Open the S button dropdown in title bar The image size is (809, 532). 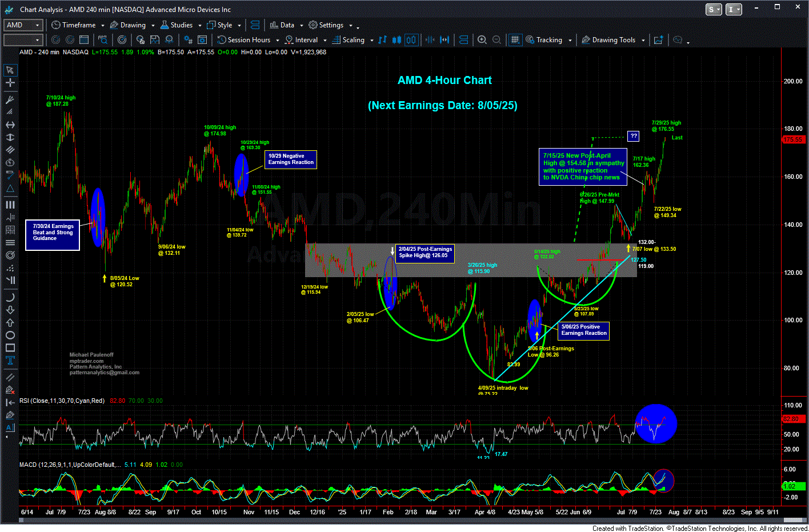coord(714,9)
